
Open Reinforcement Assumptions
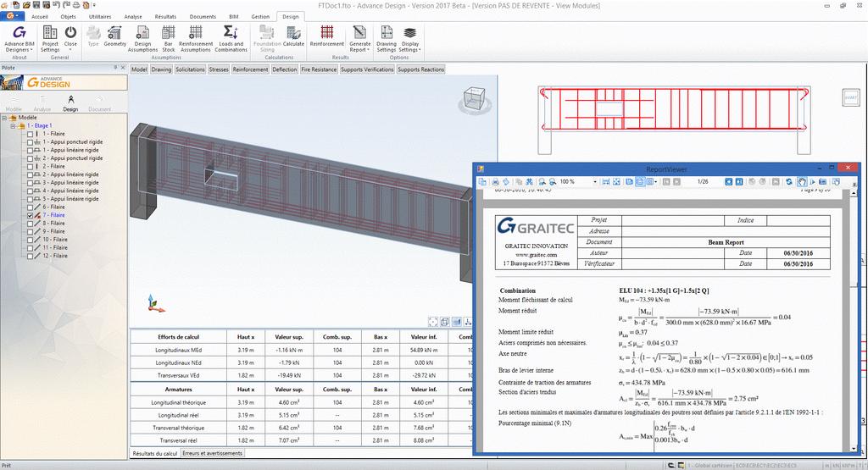coord(196,39)
